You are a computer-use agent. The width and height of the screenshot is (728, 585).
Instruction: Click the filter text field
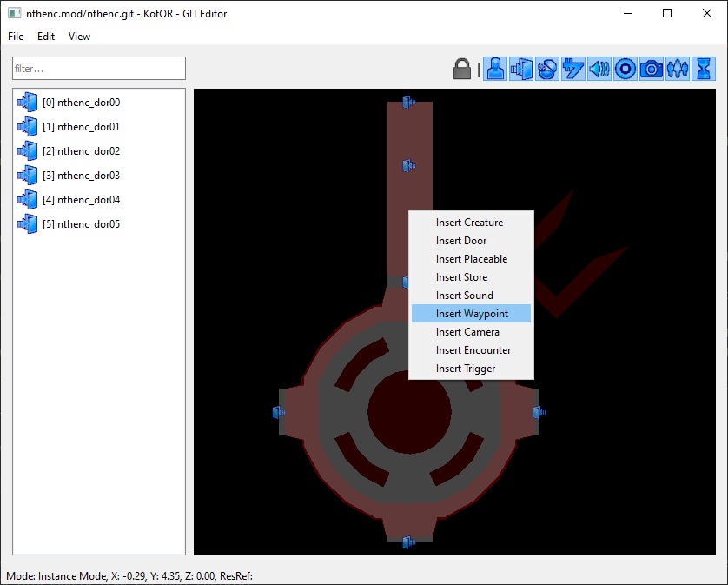pyautogui.click(x=99, y=69)
